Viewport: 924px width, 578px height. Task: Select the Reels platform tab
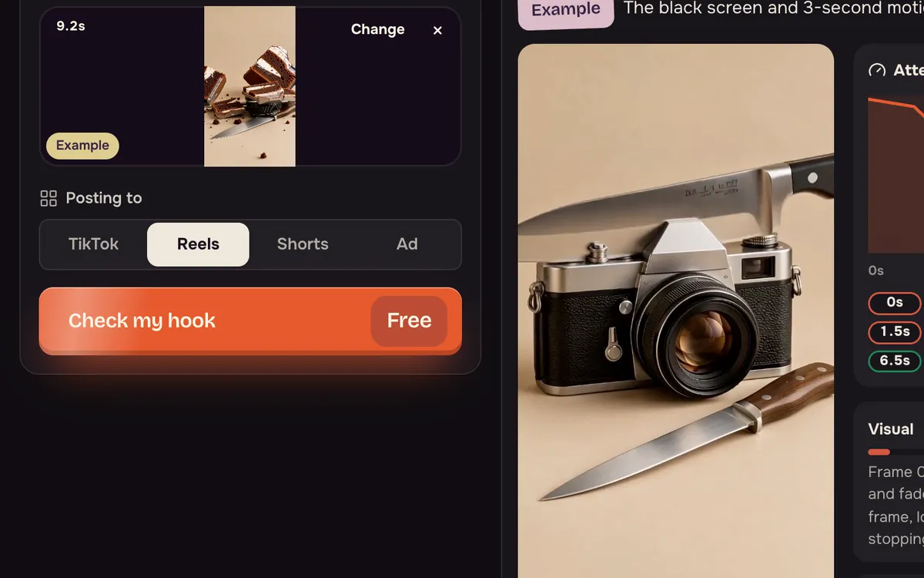tap(198, 244)
